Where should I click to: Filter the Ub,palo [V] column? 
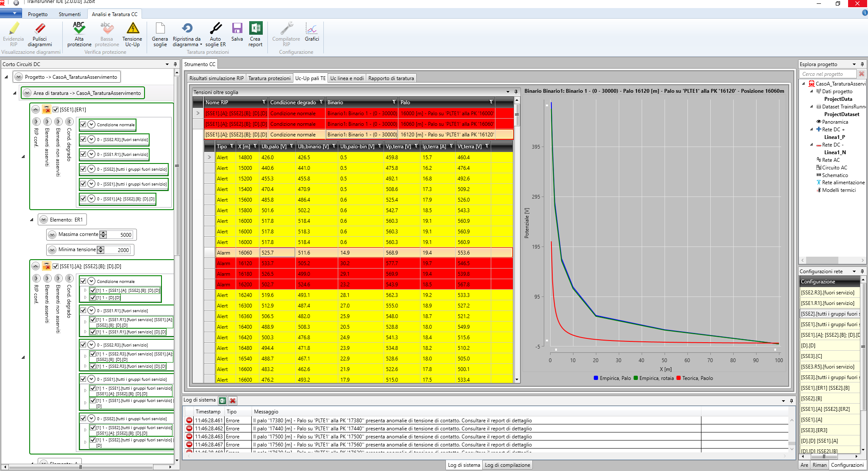[292, 146]
